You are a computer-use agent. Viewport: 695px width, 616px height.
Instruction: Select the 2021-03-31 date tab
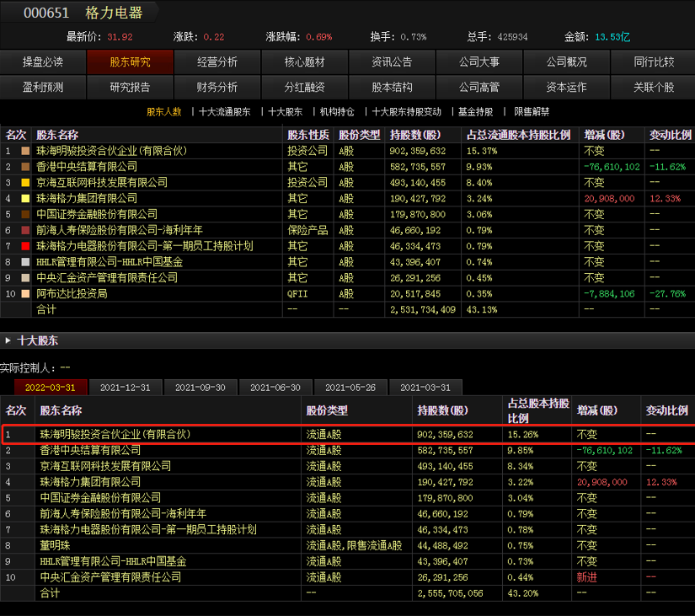(x=425, y=388)
